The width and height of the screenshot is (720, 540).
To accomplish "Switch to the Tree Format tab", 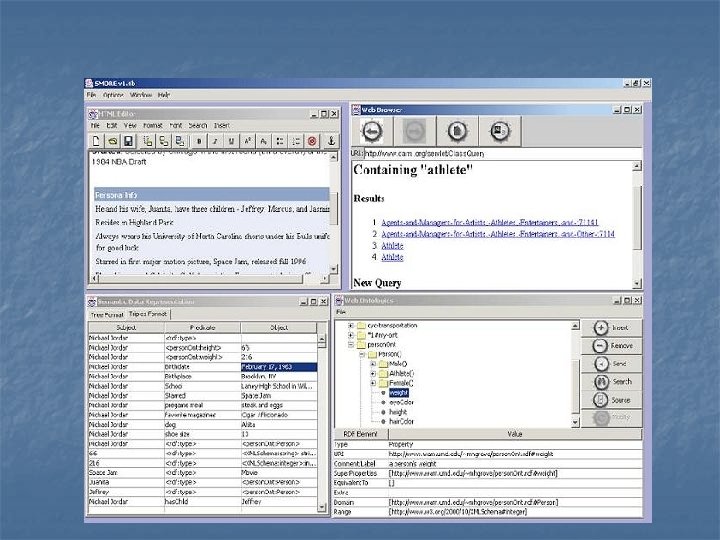I will click(106, 314).
